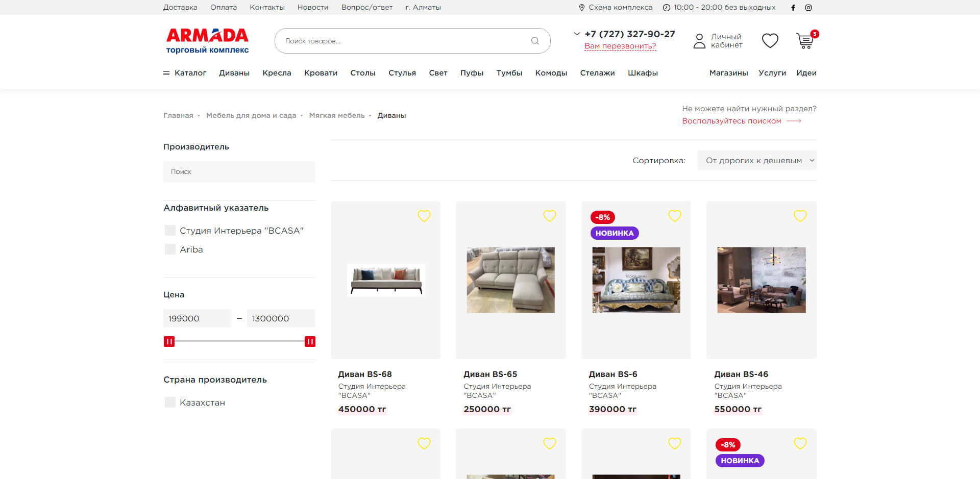Click the maximum price field 1300000

point(281,318)
